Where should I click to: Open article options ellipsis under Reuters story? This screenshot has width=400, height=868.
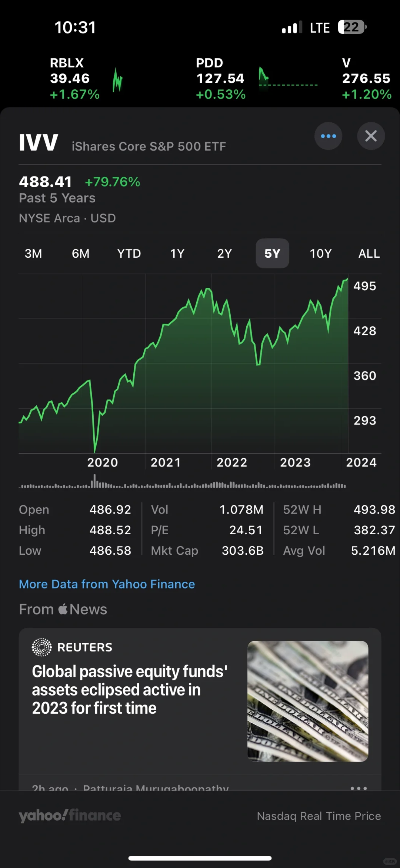click(358, 788)
